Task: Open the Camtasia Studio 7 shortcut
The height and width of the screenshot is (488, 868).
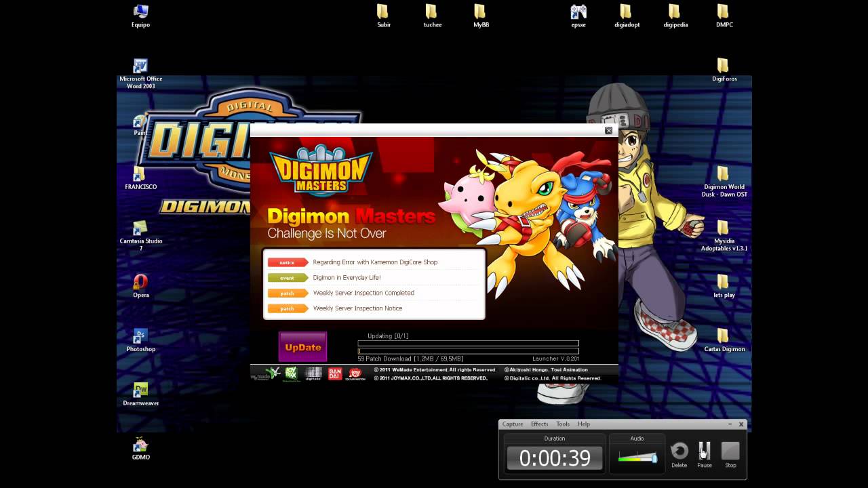Action: pyautogui.click(x=140, y=237)
